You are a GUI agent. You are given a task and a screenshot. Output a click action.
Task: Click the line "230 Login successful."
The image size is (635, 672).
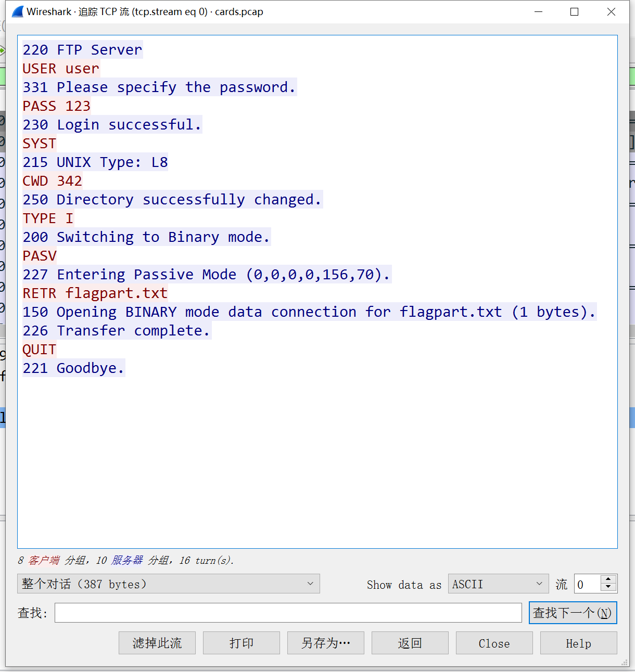click(112, 125)
